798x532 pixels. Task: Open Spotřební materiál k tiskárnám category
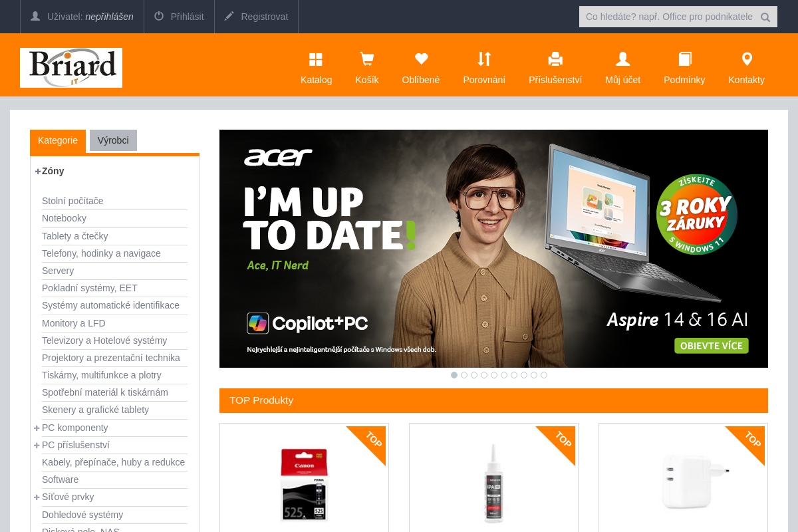pyautogui.click(x=105, y=392)
